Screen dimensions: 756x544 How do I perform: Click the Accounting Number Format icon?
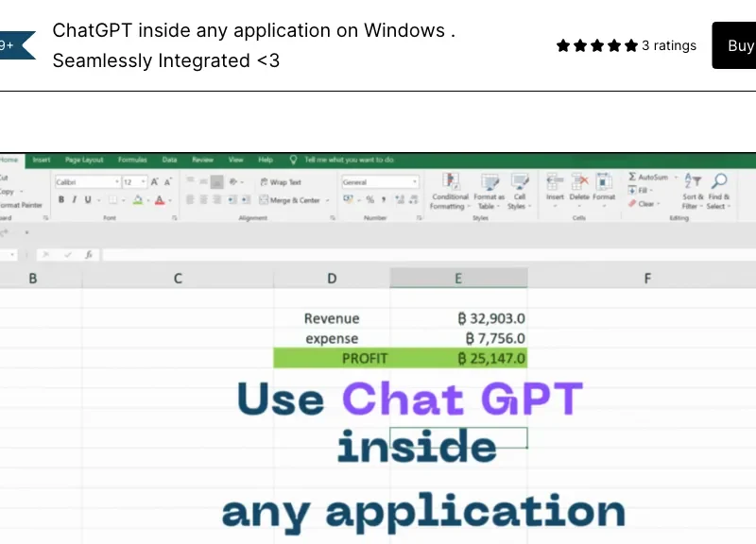(x=348, y=199)
